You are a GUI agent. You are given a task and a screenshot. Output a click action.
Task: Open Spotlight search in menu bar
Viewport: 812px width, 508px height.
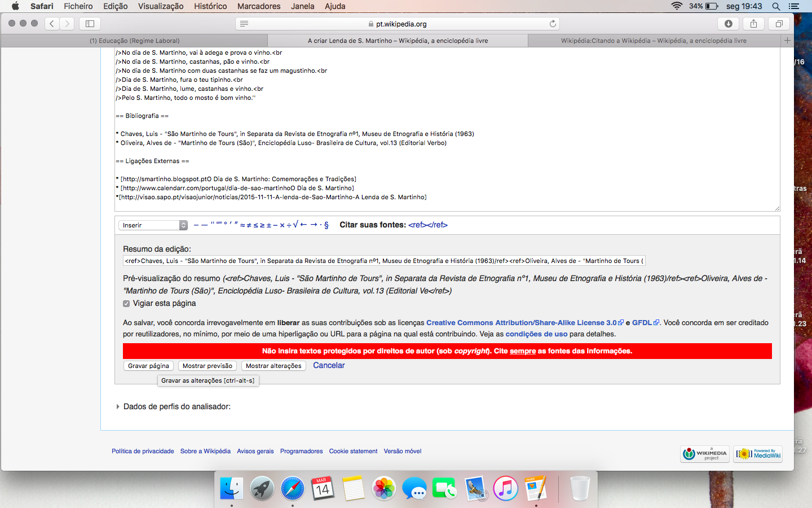[x=776, y=6]
